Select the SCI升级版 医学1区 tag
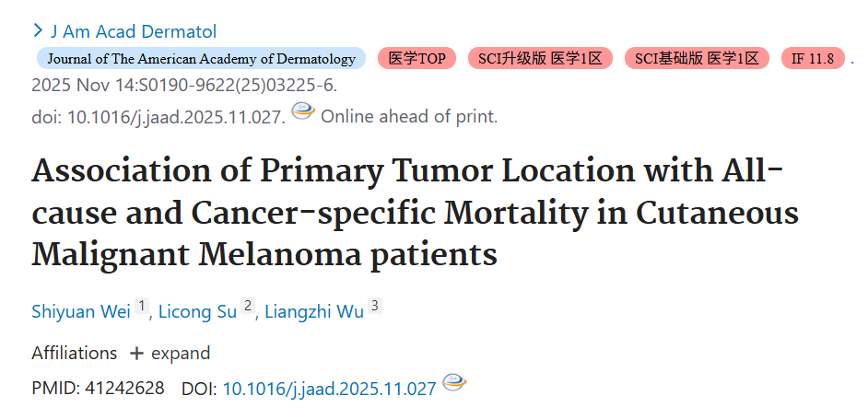 pos(540,59)
